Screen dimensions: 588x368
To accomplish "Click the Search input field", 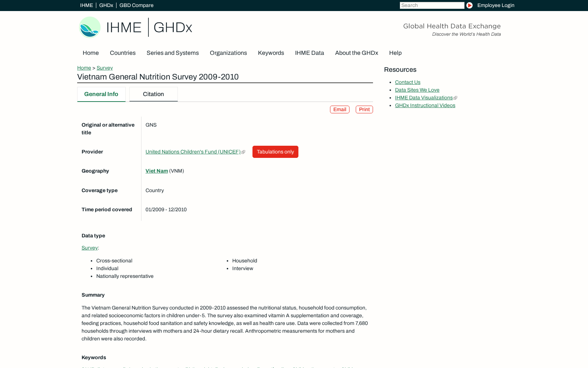I will click(x=432, y=5).
